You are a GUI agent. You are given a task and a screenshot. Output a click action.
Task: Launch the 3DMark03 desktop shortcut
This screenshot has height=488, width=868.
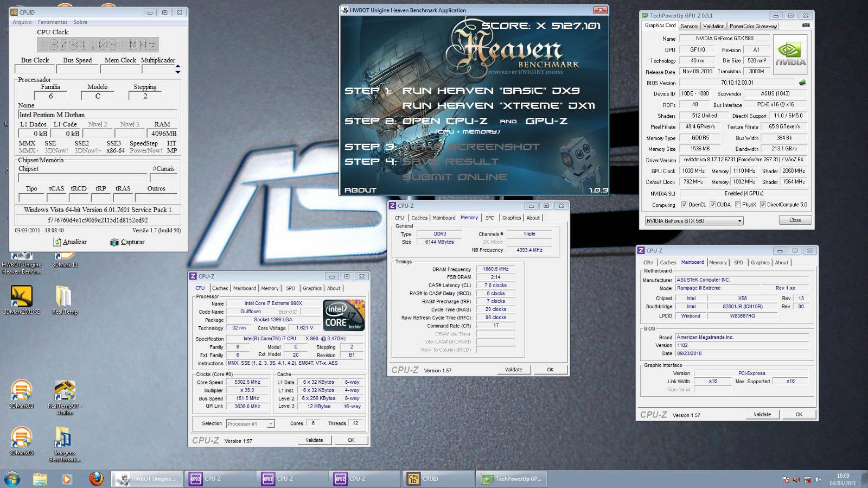click(x=22, y=394)
